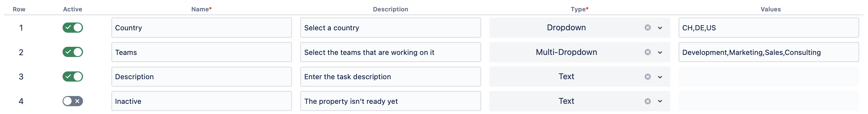Clear the Text type in Description row

click(x=647, y=77)
